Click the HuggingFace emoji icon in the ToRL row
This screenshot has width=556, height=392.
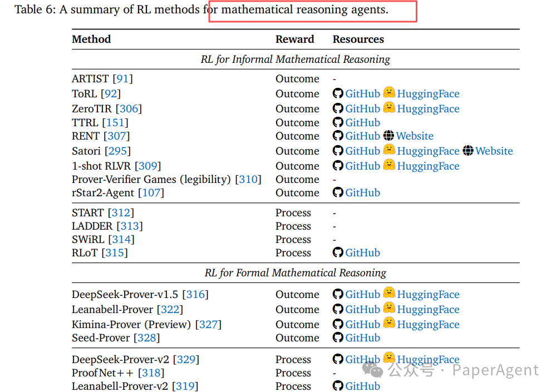coord(389,92)
